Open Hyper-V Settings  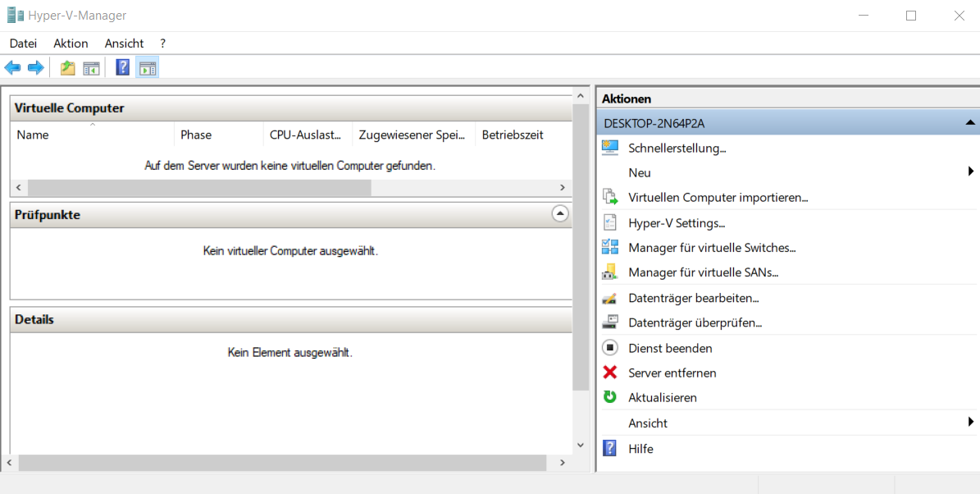[x=677, y=222]
